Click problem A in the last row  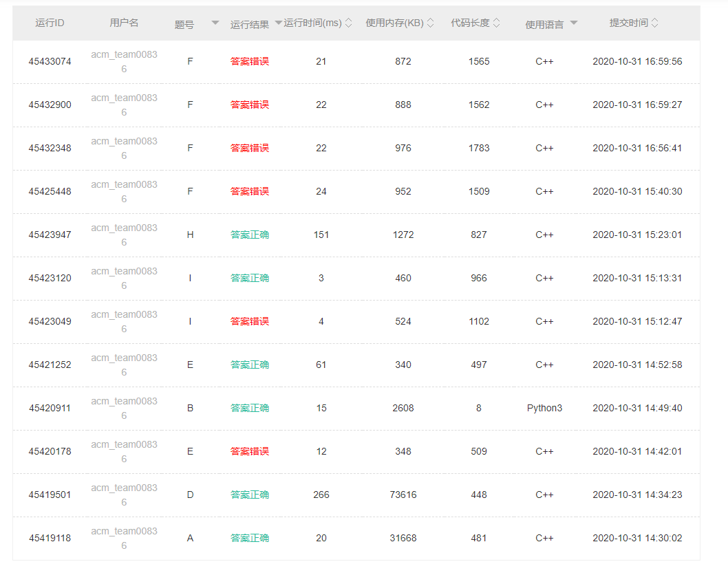click(191, 538)
